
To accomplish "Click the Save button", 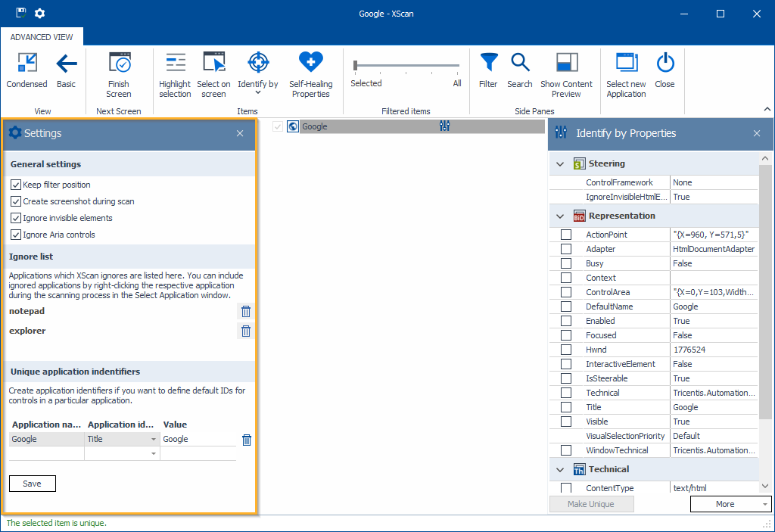I will click(x=33, y=484).
